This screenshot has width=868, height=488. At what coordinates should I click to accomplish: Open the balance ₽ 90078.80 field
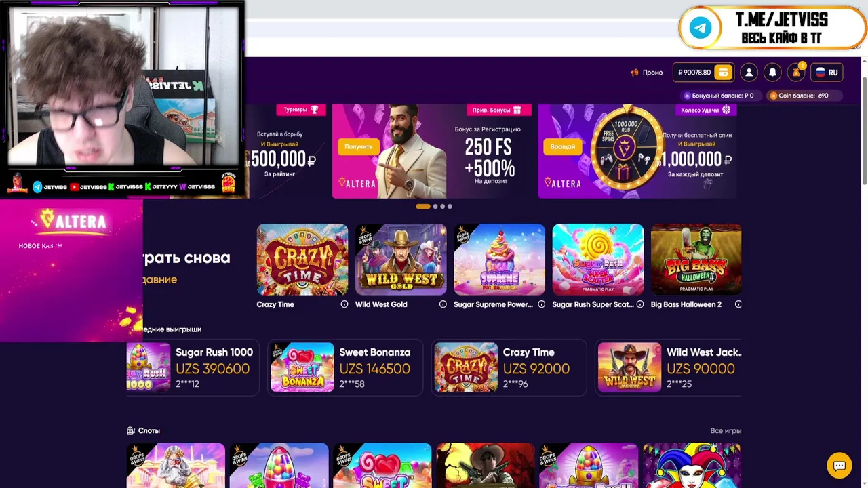[x=704, y=73]
